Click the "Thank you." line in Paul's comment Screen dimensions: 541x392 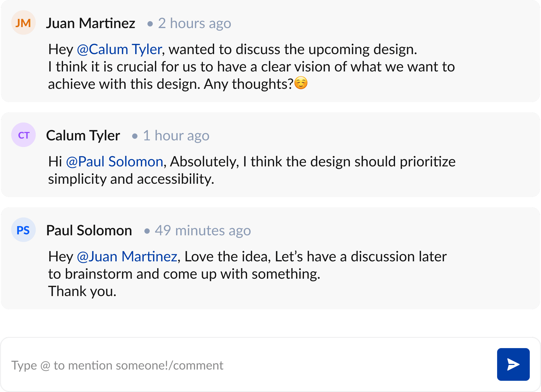coord(82,291)
